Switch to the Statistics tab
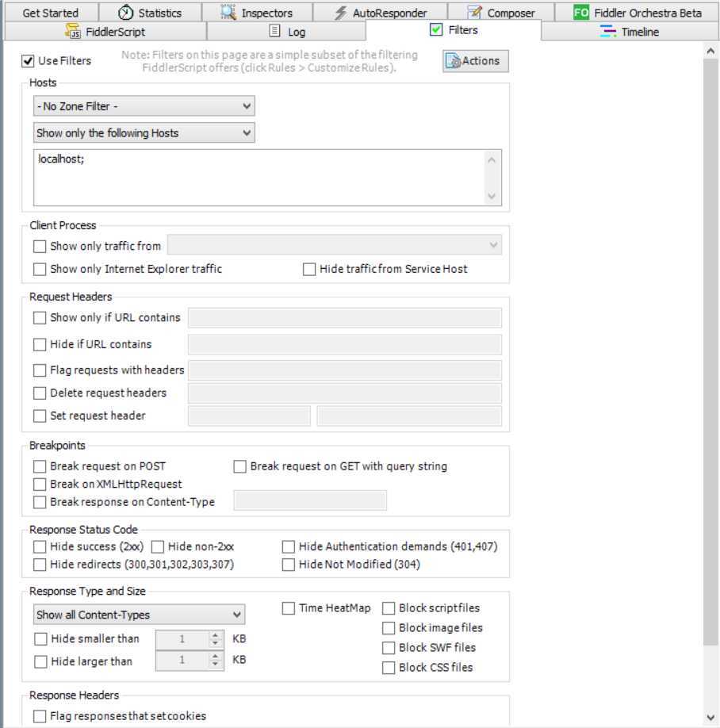The image size is (720, 728). (x=150, y=13)
